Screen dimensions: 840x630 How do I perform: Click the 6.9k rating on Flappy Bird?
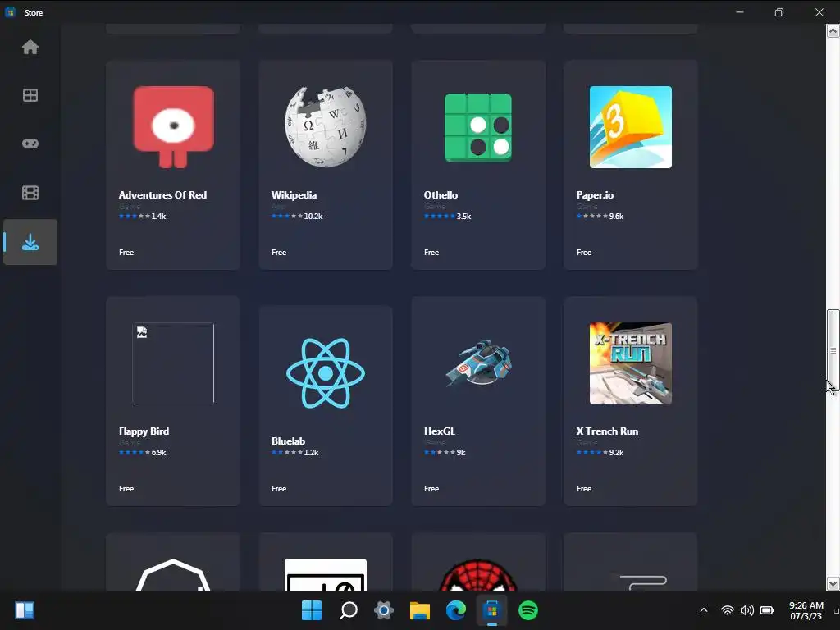143,453
